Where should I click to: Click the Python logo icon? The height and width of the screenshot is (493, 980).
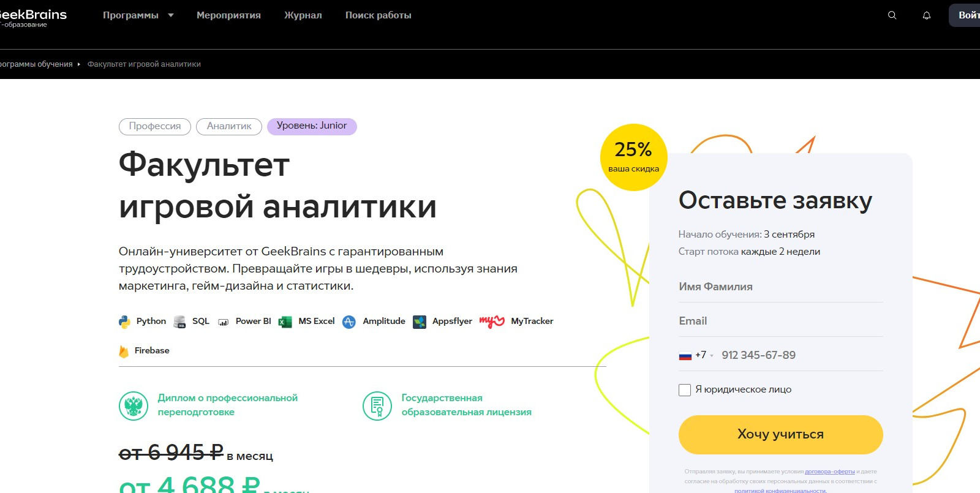[125, 322]
